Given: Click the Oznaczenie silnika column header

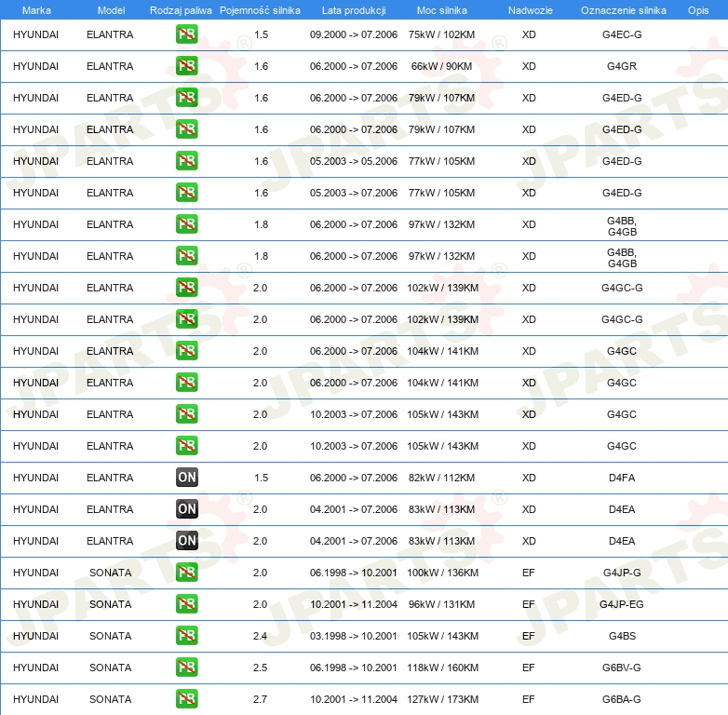Looking at the screenshot, I should [x=623, y=10].
